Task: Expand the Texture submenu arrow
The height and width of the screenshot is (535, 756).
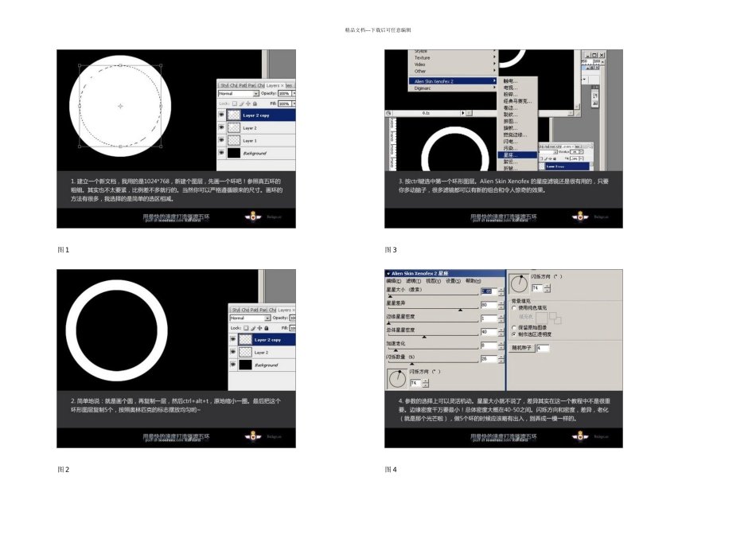Action: point(494,57)
